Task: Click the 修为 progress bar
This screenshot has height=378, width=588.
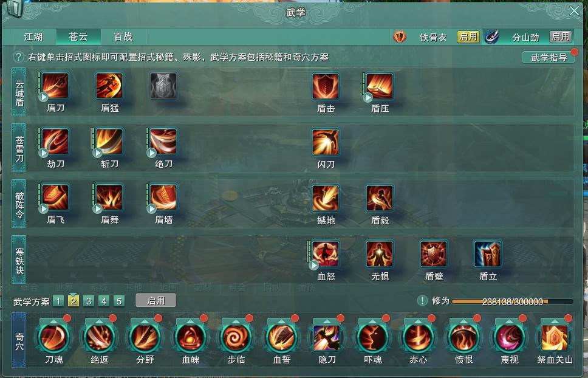Action: click(512, 301)
